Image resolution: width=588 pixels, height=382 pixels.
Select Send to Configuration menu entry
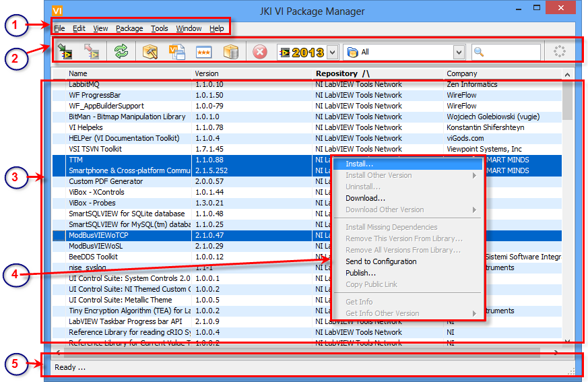click(381, 261)
